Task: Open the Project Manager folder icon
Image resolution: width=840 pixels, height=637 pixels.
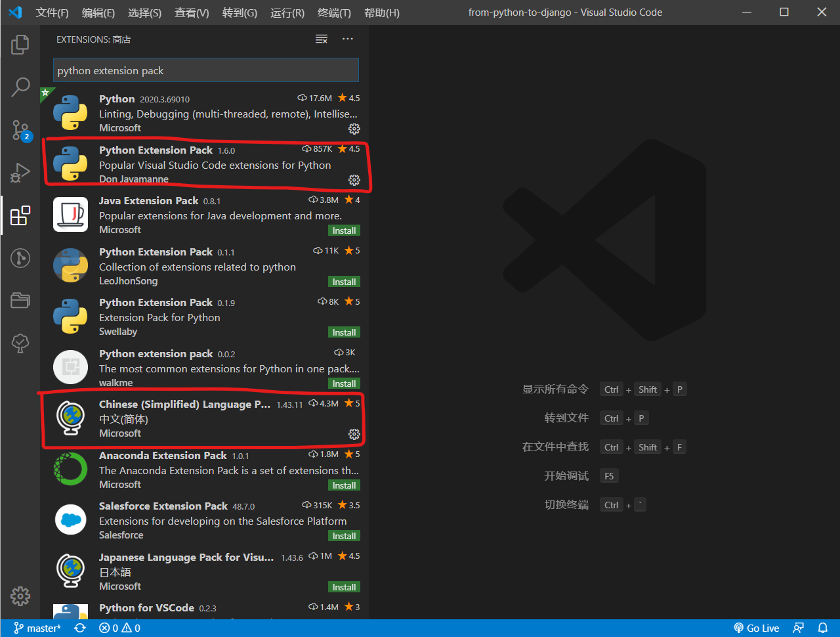Action: (20, 300)
